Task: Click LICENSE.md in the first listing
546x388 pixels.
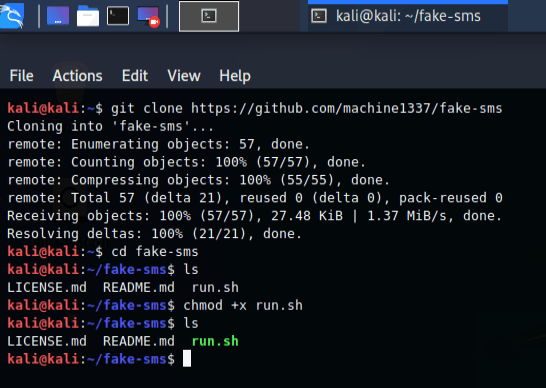Action: point(47,288)
